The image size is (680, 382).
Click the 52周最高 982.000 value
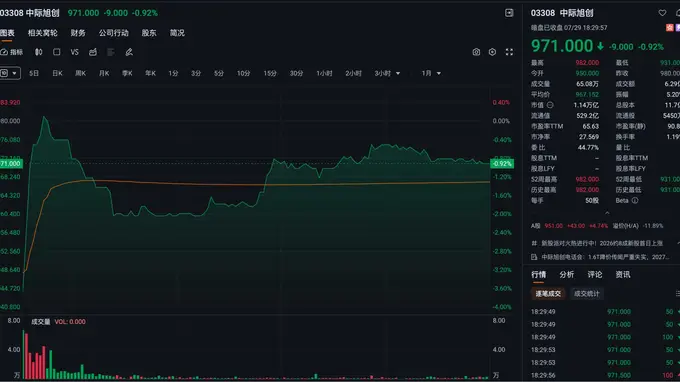tap(587, 179)
